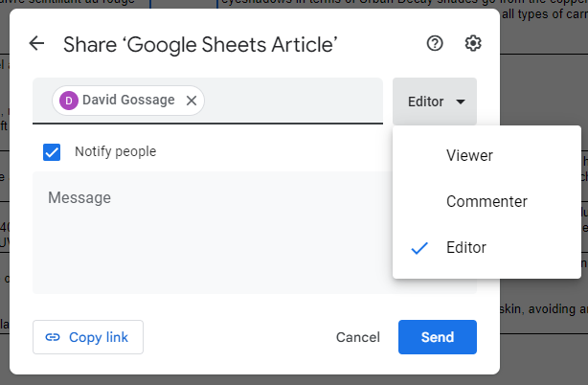Go back with the arrow icon
Screen dimensions: 588x385
[36, 43]
